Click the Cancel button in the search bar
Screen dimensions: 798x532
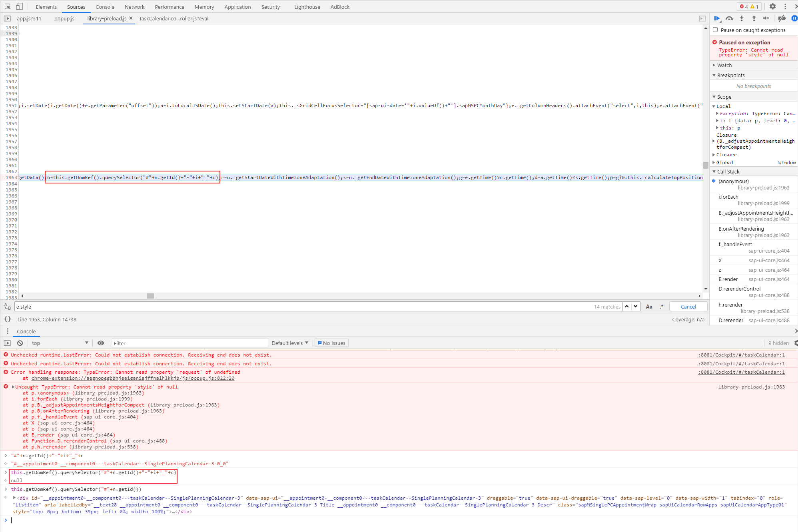click(688, 307)
